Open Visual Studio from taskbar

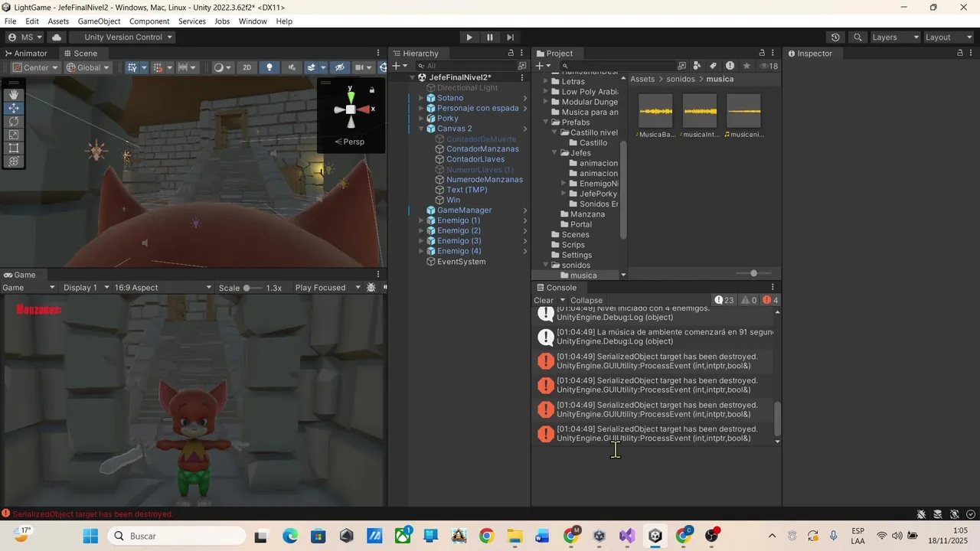click(x=627, y=536)
